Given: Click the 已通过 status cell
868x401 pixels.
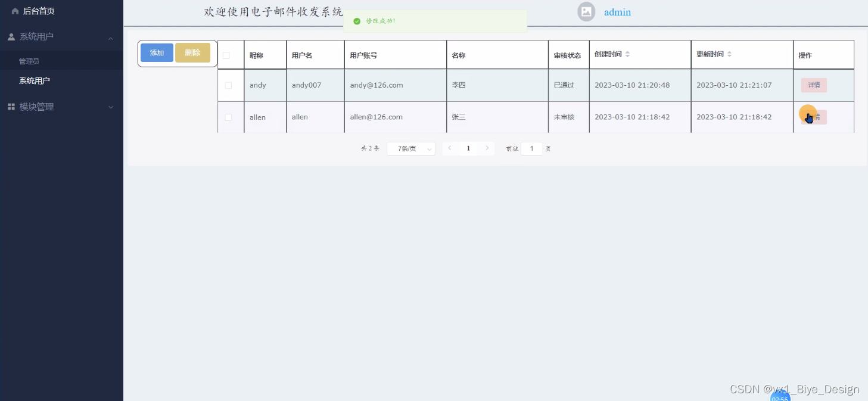Looking at the screenshot, I should click(x=564, y=85).
